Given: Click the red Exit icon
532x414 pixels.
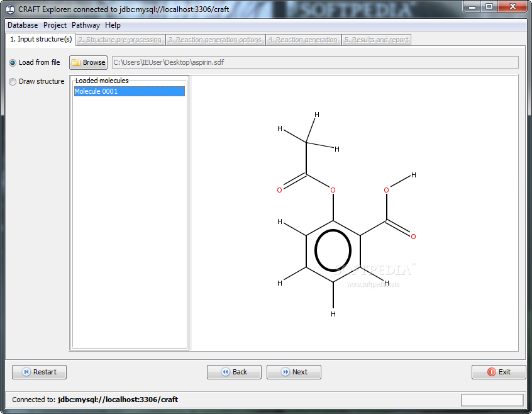Looking at the screenshot, I should click(491, 372).
